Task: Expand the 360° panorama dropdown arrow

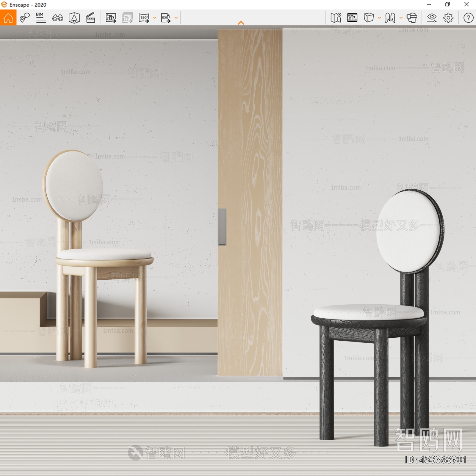Action: [x=155, y=18]
